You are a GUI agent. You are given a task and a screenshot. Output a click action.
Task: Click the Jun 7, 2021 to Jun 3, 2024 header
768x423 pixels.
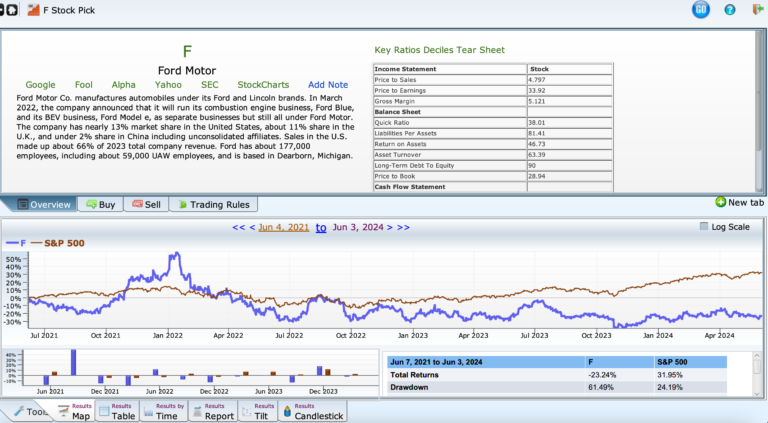(x=436, y=362)
